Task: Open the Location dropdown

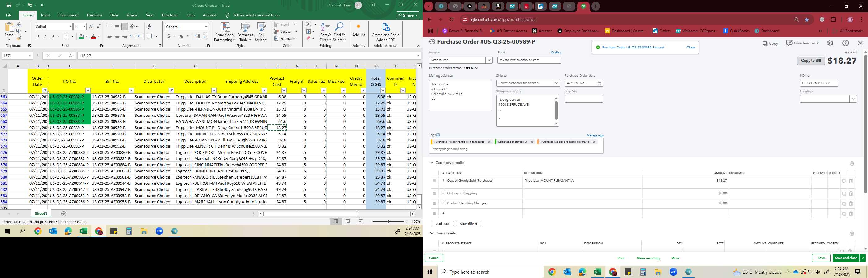Action: [x=853, y=99]
